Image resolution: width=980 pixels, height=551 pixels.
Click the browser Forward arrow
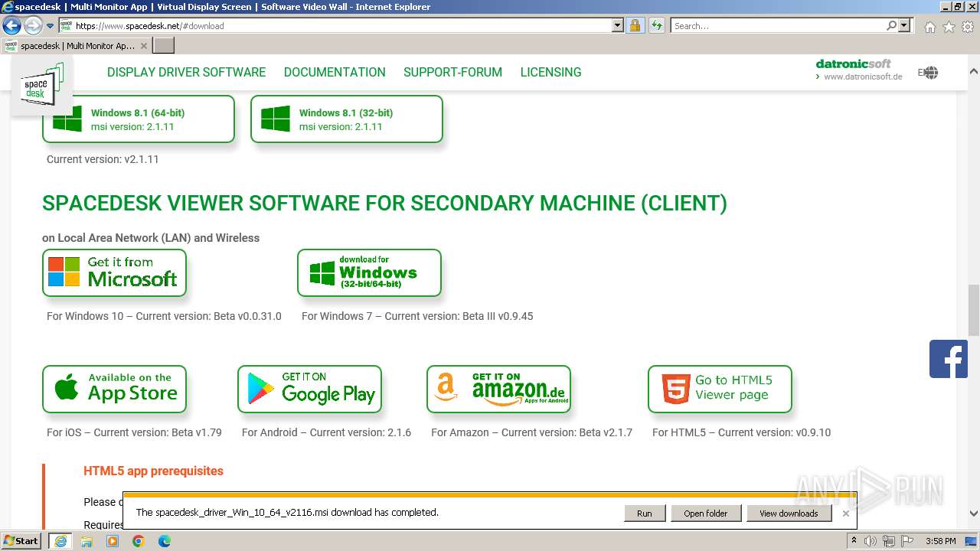pos(33,26)
